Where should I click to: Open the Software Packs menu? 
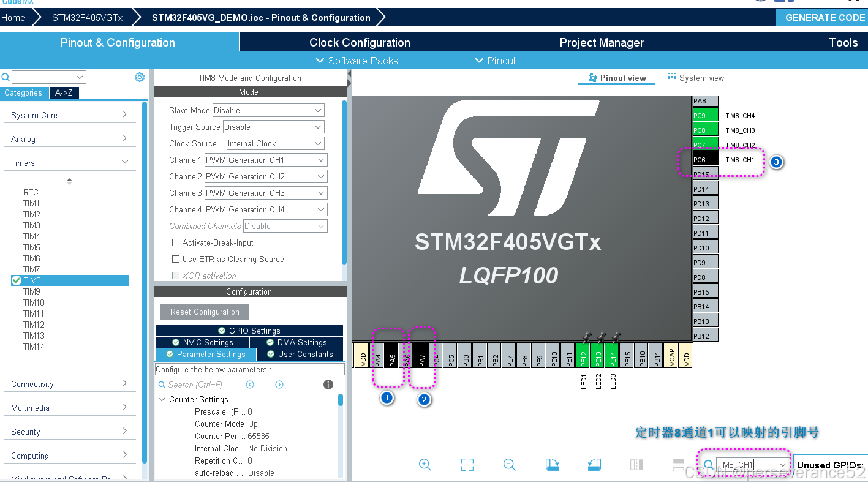[357, 61]
